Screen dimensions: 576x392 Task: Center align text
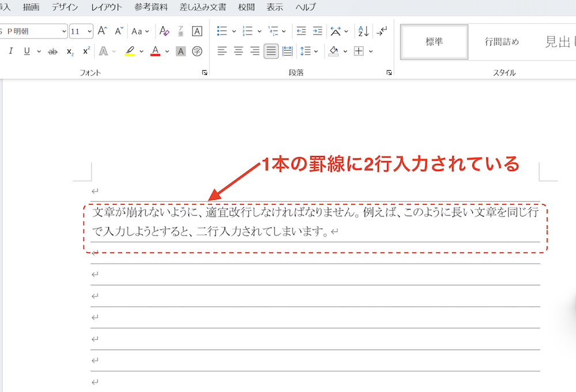point(238,51)
